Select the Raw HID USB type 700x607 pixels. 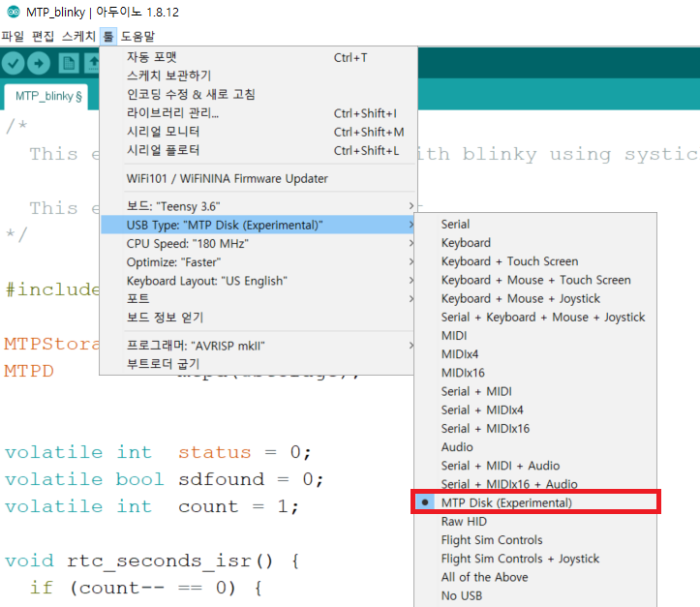pos(535,522)
